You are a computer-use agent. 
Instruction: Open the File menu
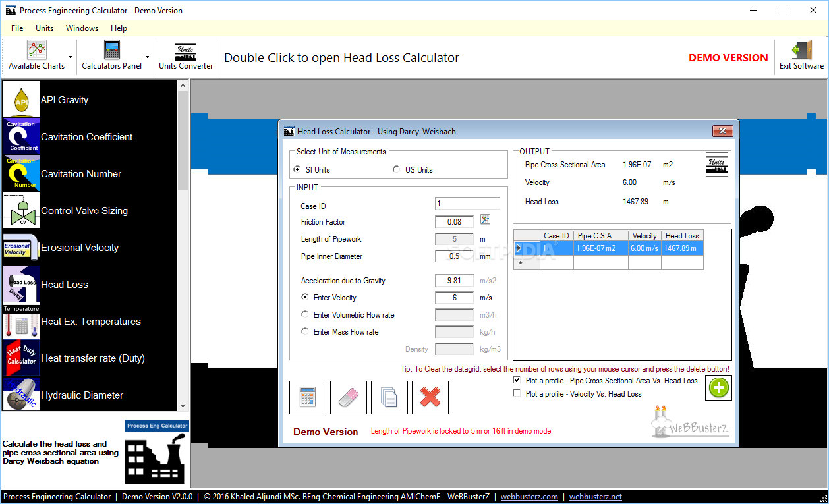[17, 28]
